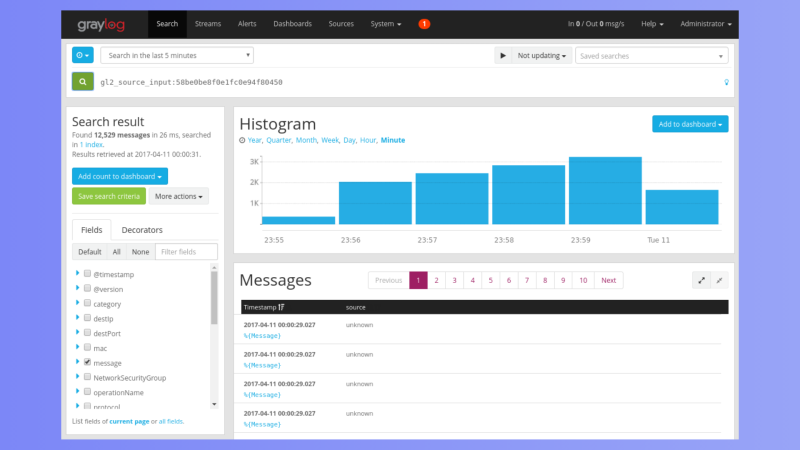The image size is (800, 450).
Task: Enable the @timestamp field checkbox
Action: (x=88, y=274)
